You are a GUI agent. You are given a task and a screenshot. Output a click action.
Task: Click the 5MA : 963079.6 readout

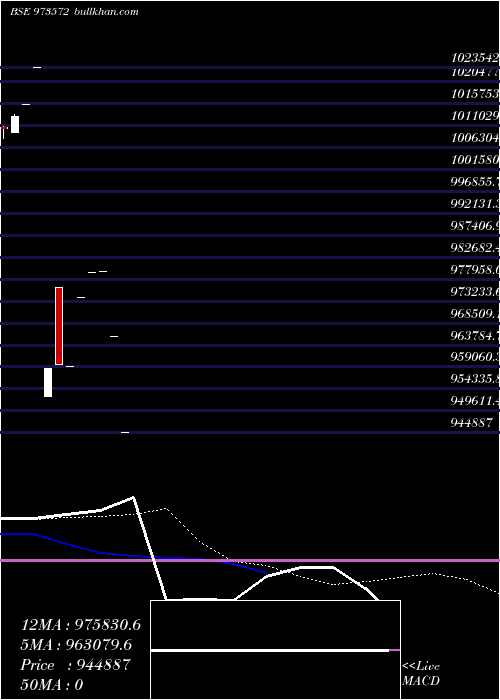pos(76,645)
